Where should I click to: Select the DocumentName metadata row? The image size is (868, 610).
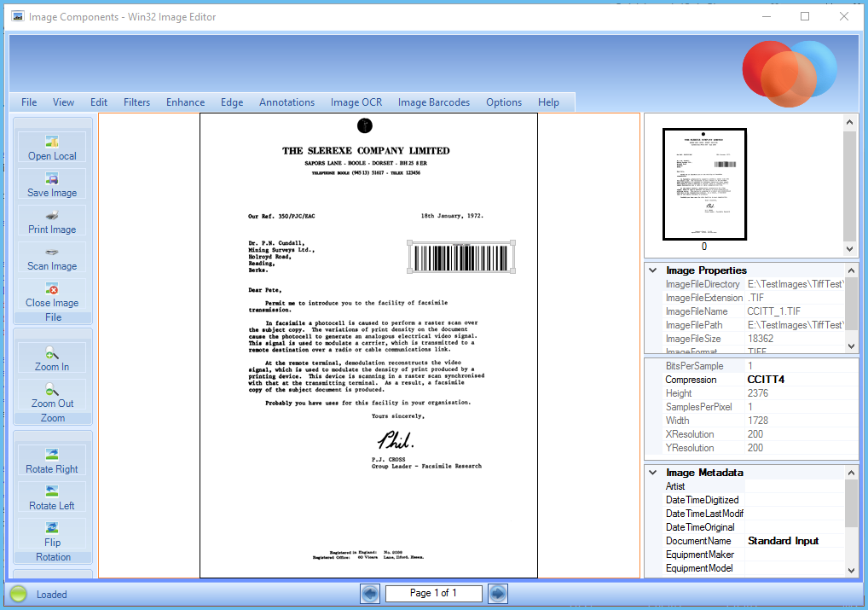(754, 541)
